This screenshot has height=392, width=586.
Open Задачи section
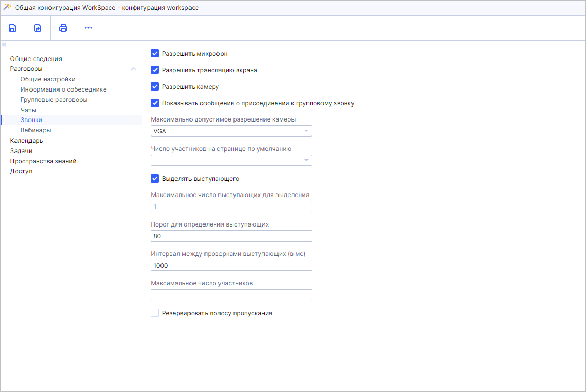[x=21, y=151]
